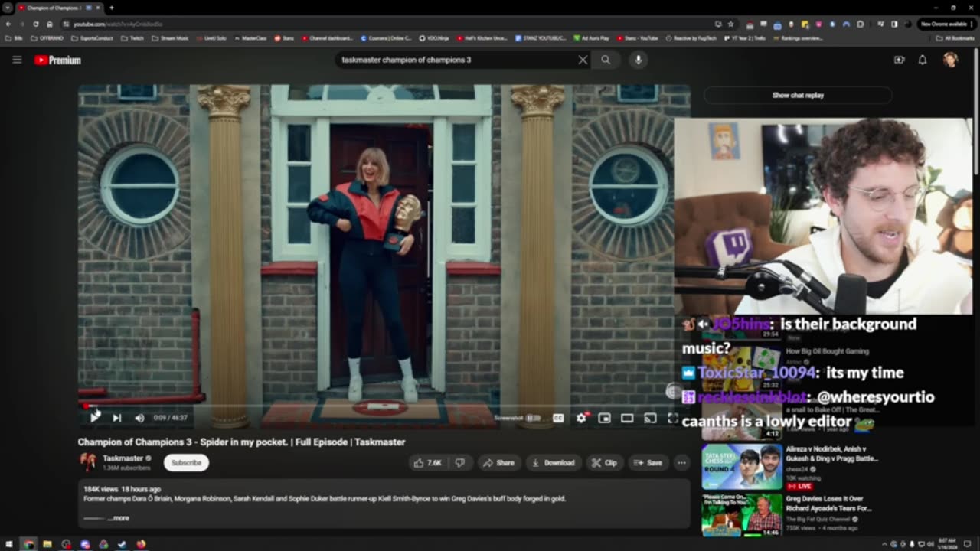Skip to the next video
The width and height of the screenshot is (980, 551).
coord(116,418)
